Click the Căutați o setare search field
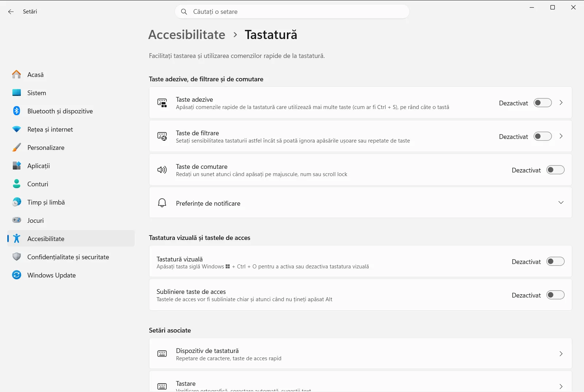Viewport: 584px width, 392px height. (x=292, y=12)
